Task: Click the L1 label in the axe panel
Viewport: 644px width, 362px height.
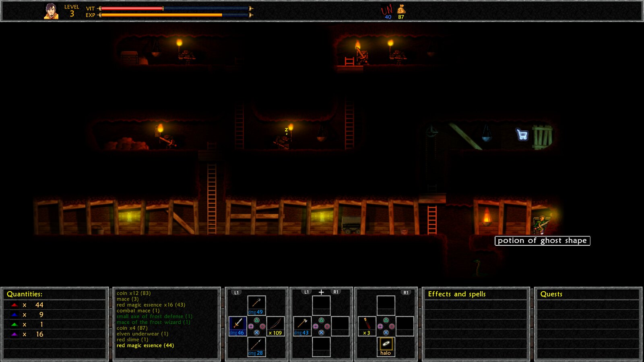Action: tap(307, 292)
